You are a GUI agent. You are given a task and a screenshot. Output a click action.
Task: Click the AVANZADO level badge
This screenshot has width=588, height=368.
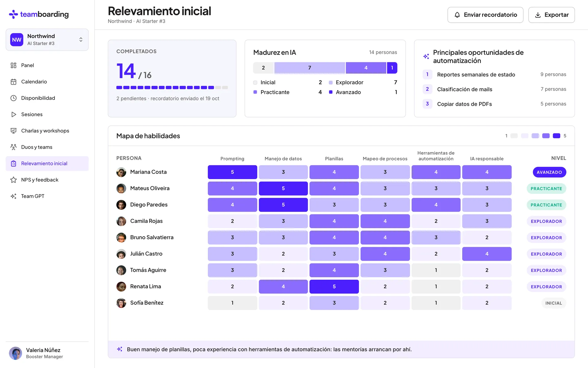549,172
